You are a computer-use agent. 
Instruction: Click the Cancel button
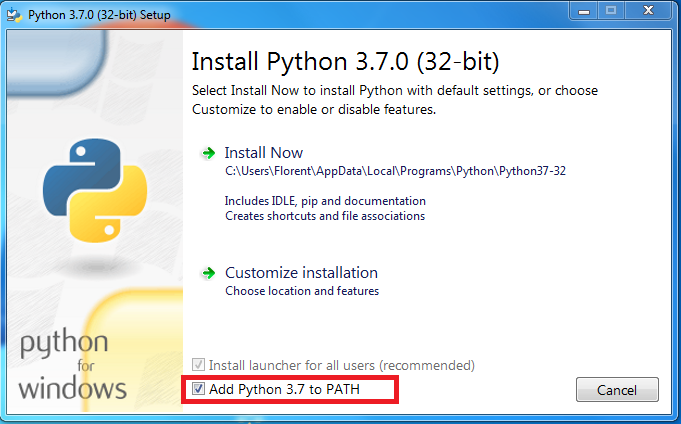[x=617, y=390]
